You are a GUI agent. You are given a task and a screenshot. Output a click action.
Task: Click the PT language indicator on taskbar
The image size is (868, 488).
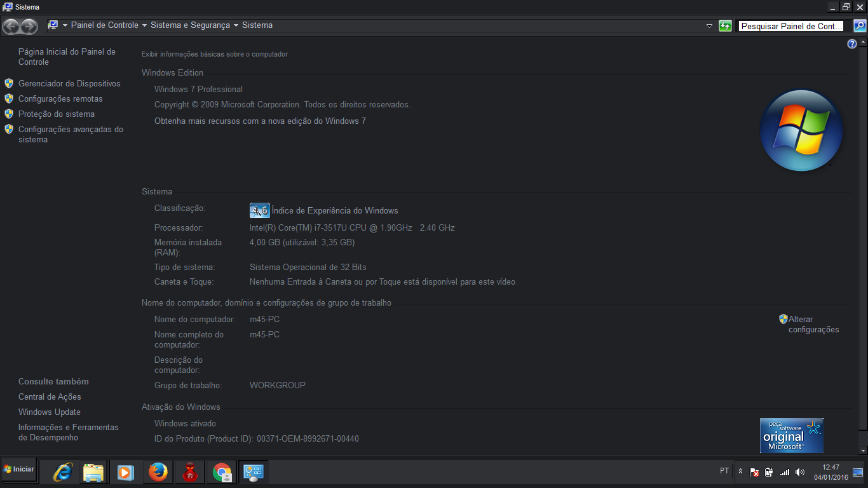click(x=724, y=471)
